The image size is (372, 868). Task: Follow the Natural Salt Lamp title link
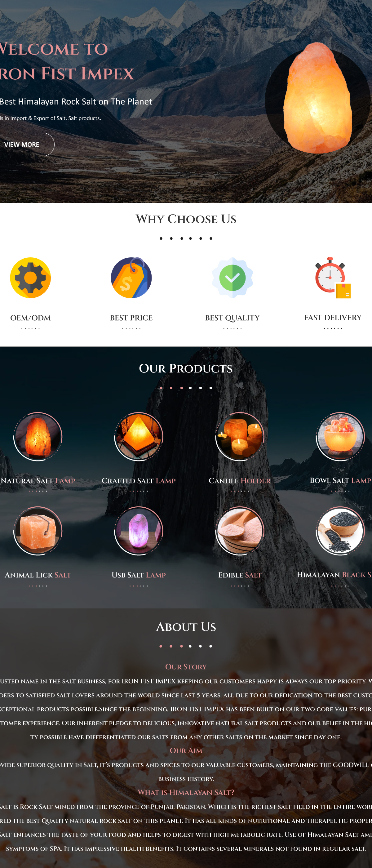(38, 480)
